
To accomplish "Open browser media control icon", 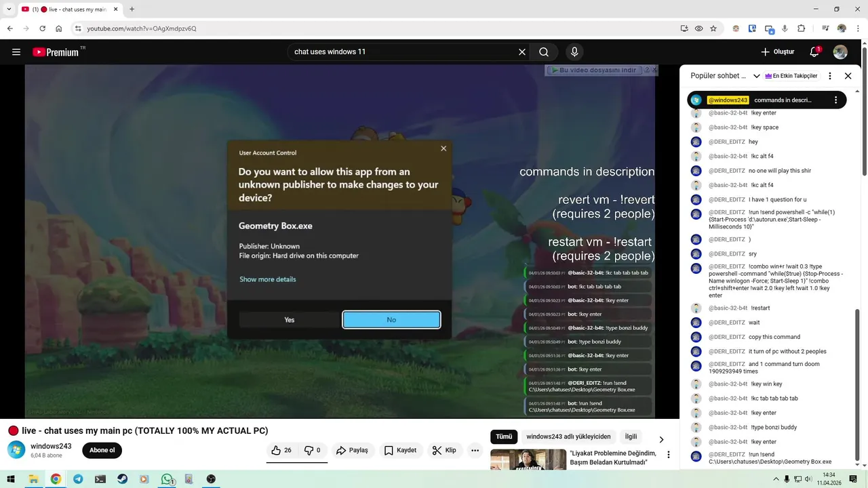I will (x=825, y=28).
